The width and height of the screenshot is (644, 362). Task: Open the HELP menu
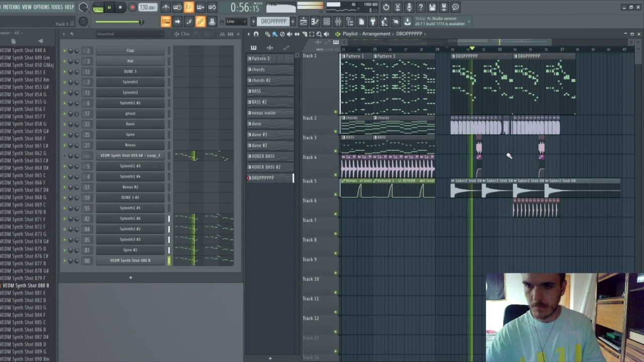click(69, 7)
